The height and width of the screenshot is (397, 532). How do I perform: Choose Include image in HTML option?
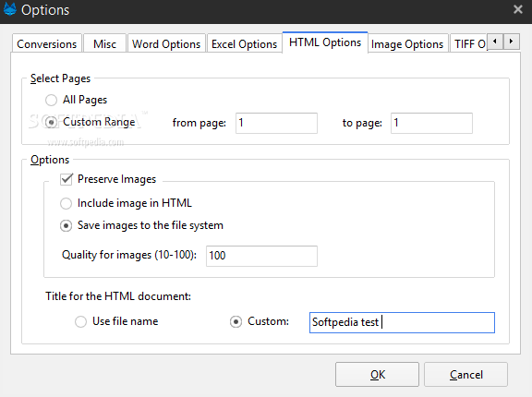point(66,203)
